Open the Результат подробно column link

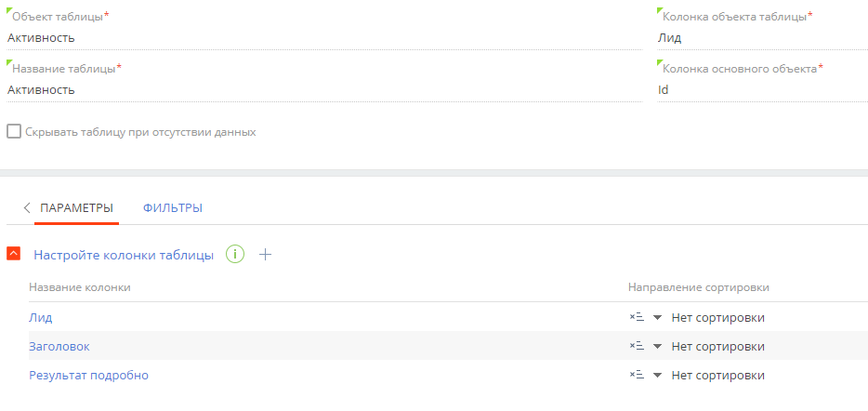tap(88, 375)
